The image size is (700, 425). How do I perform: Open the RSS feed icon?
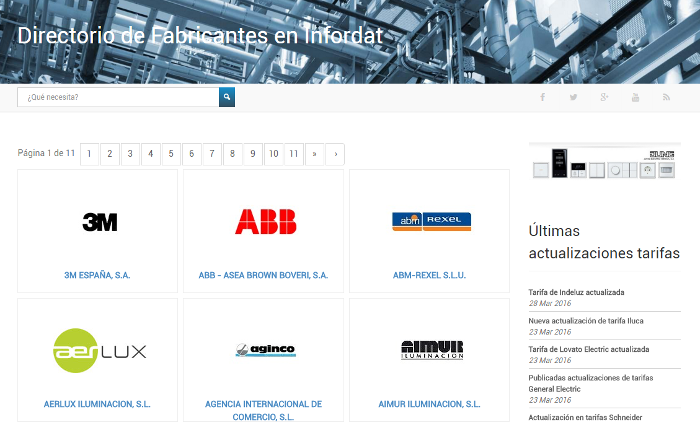[x=666, y=97]
